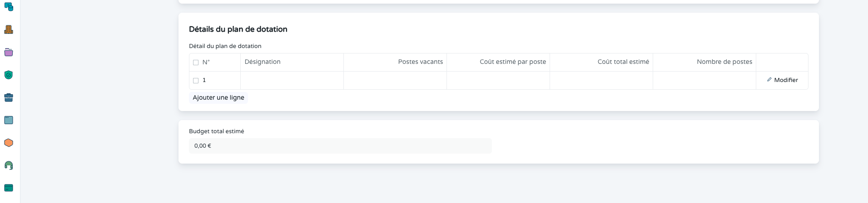Tick the select-all checkbox beside N°
This screenshot has width=868, height=203.
(196, 63)
